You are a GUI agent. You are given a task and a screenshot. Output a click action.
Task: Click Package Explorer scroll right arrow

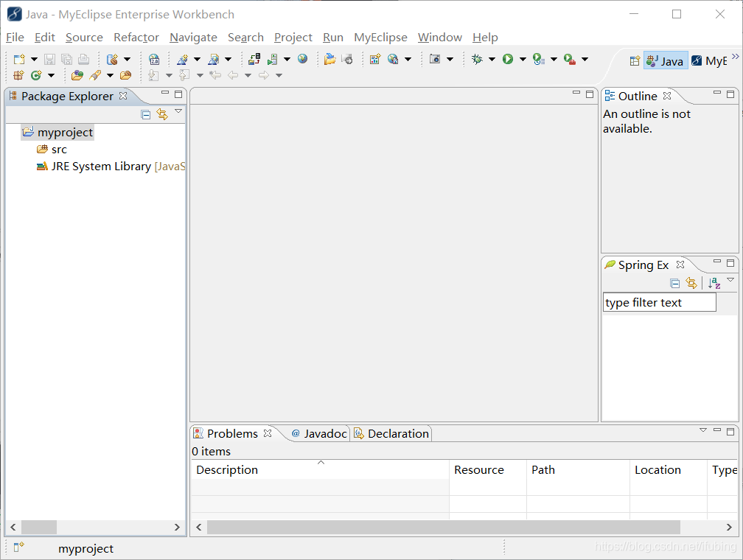177,527
